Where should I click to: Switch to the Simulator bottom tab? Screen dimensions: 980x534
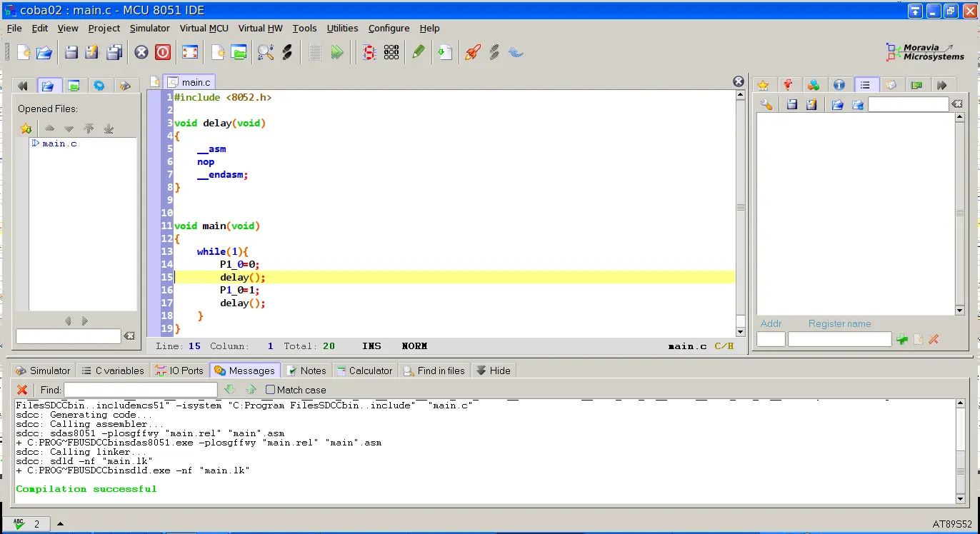(x=43, y=371)
